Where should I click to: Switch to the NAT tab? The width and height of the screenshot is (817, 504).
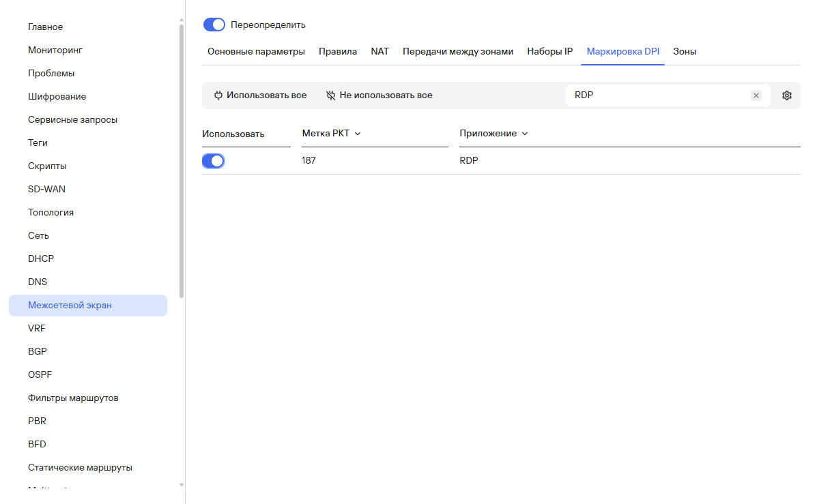380,52
